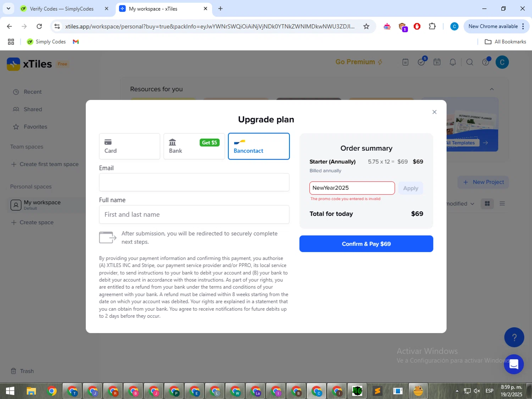Image resolution: width=532 pixels, height=399 pixels.
Task: Open the Gmail bookmark
Action: pyautogui.click(x=76, y=42)
